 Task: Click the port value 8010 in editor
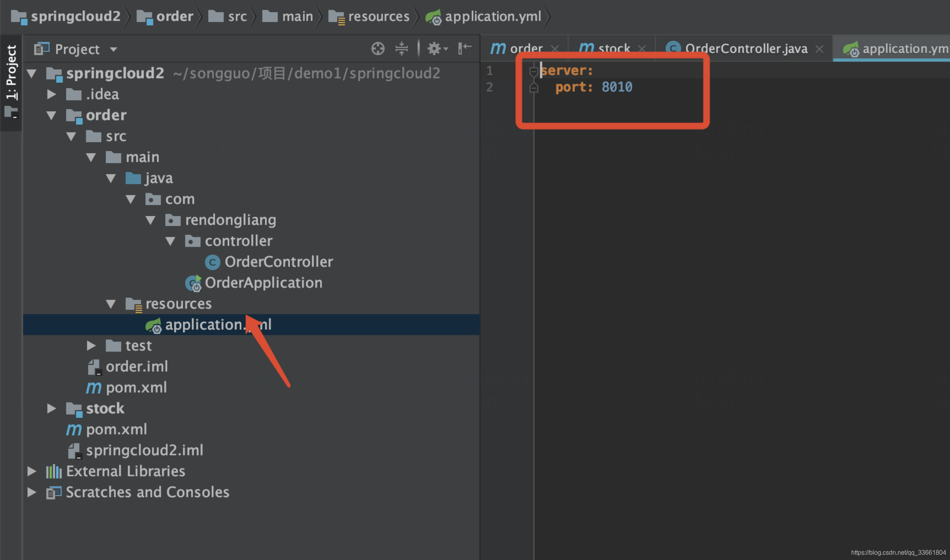point(617,87)
